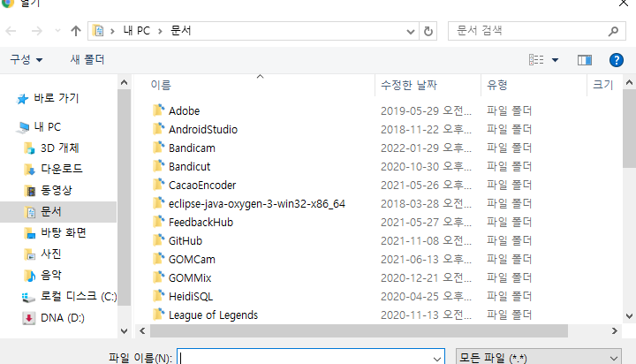This screenshot has width=636, height=364.
Task: Click 파일 폴더 type in GitHub row
Action: [x=509, y=241]
